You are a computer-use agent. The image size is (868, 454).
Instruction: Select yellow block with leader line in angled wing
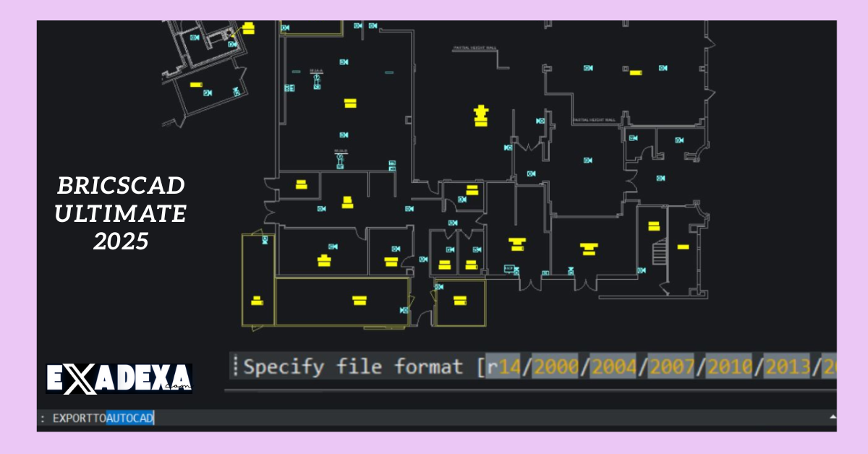[x=248, y=28]
